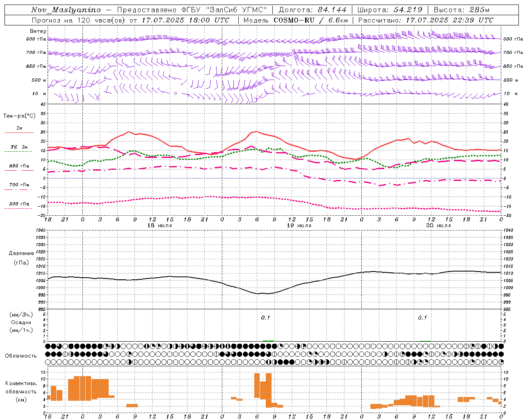
Task: Click the Конвективн. convective cloud label
Action: pyautogui.click(x=21, y=383)
